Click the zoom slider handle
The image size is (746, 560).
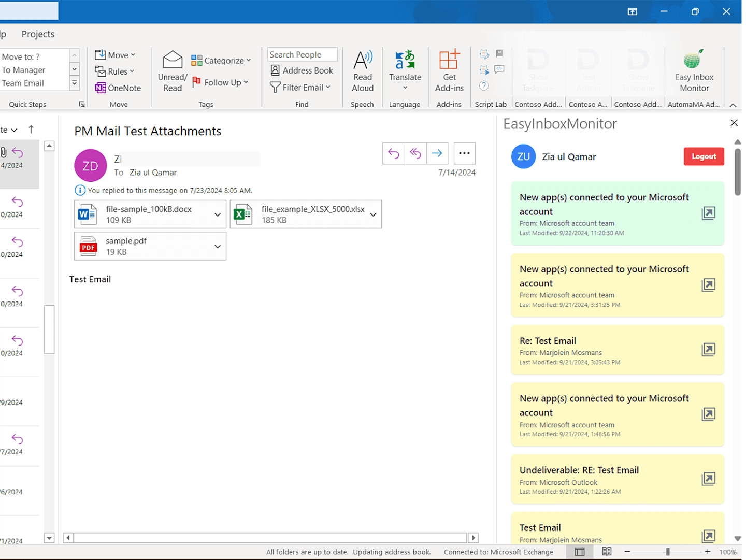(668, 552)
